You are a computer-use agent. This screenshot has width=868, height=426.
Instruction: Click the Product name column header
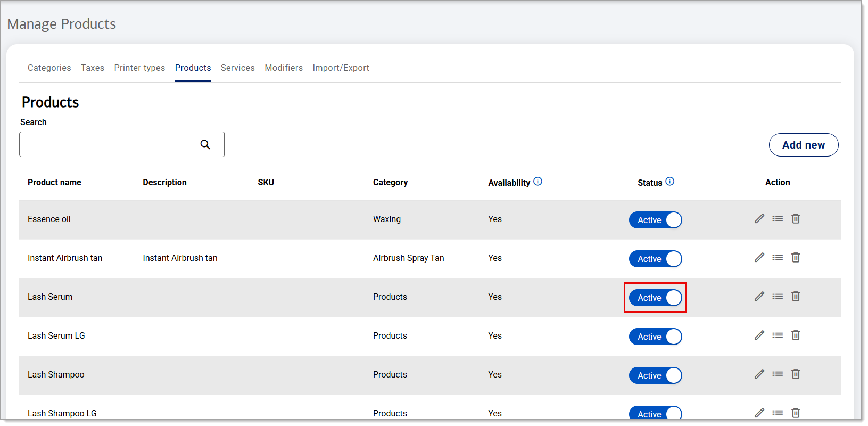click(54, 182)
